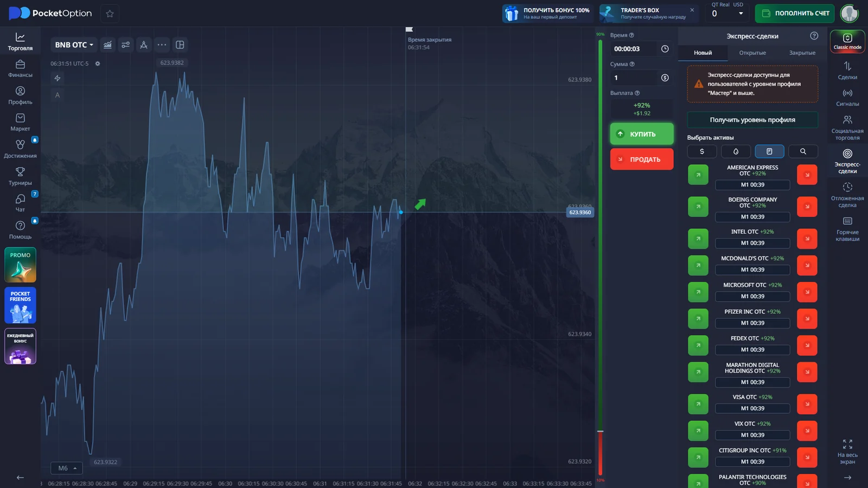This screenshot has height=488, width=868.
Task: Open the user profile avatar
Action: coord(849,14)
